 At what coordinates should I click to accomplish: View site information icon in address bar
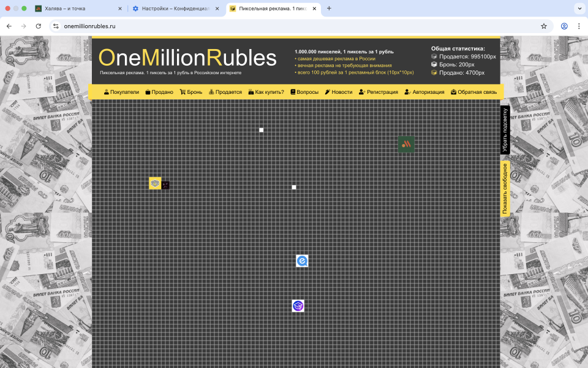click(x=56, y=26)
